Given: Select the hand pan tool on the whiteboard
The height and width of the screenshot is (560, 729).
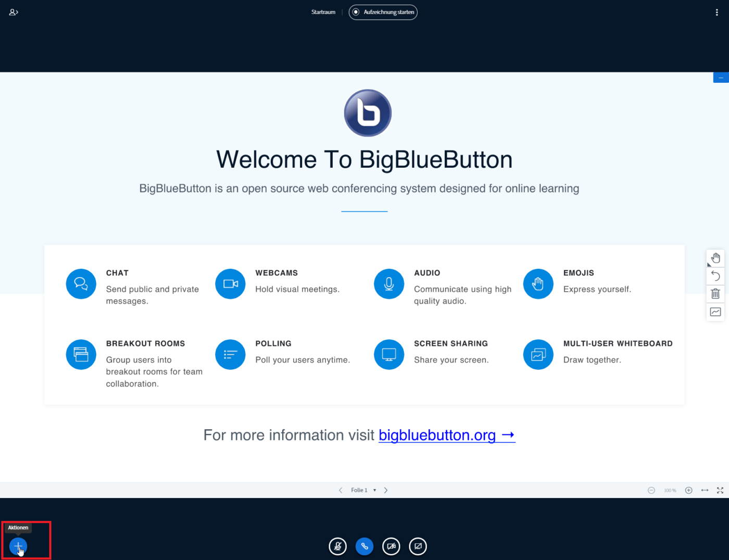Looking at the screenshot, I should (x=715, y=257).
